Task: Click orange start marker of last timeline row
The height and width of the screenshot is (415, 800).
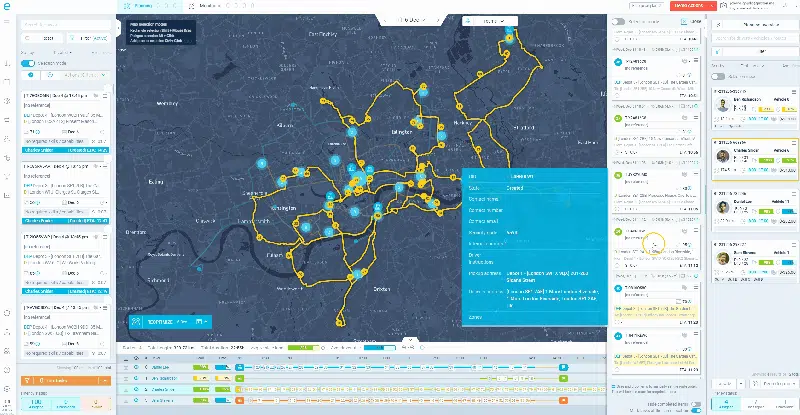Action: tap(239, 400)
